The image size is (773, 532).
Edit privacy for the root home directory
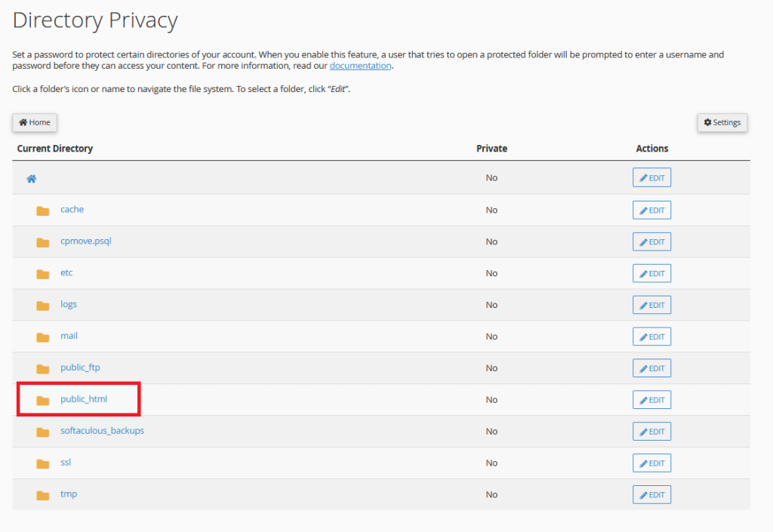coord(651,178)
